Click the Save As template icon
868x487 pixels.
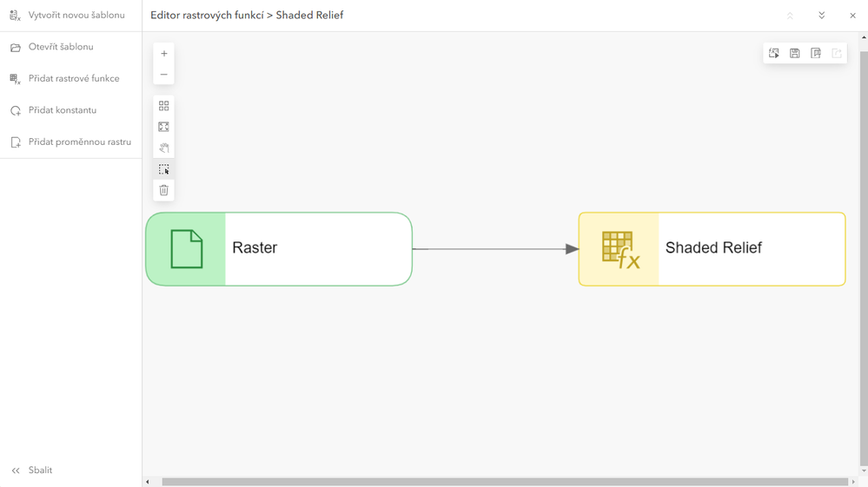[x=815, y=54]
